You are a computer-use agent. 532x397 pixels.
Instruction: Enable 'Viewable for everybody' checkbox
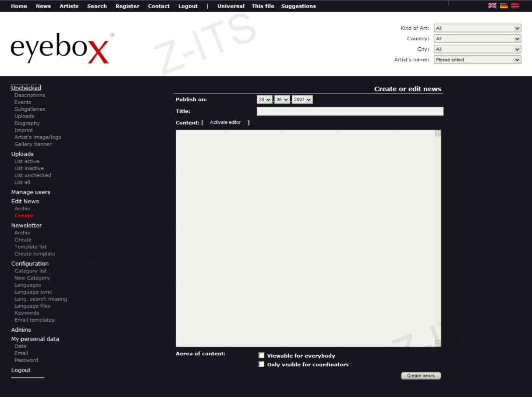(x=262, y=355)
